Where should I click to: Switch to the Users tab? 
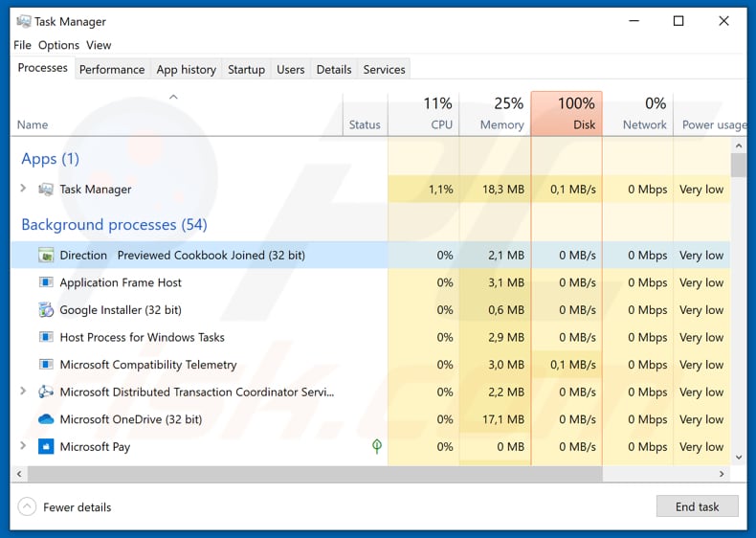291,70
